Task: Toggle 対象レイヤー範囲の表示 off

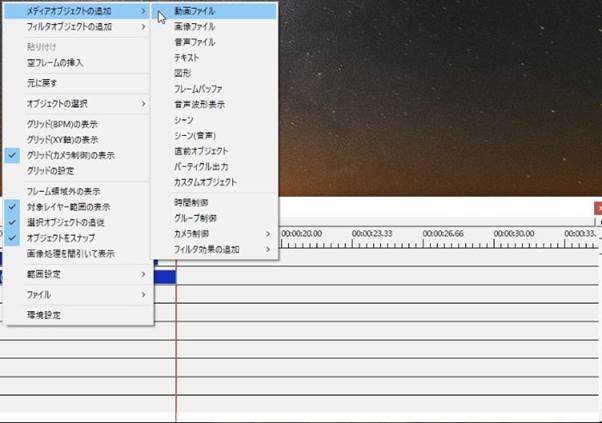Action: (x=68, y=207)
